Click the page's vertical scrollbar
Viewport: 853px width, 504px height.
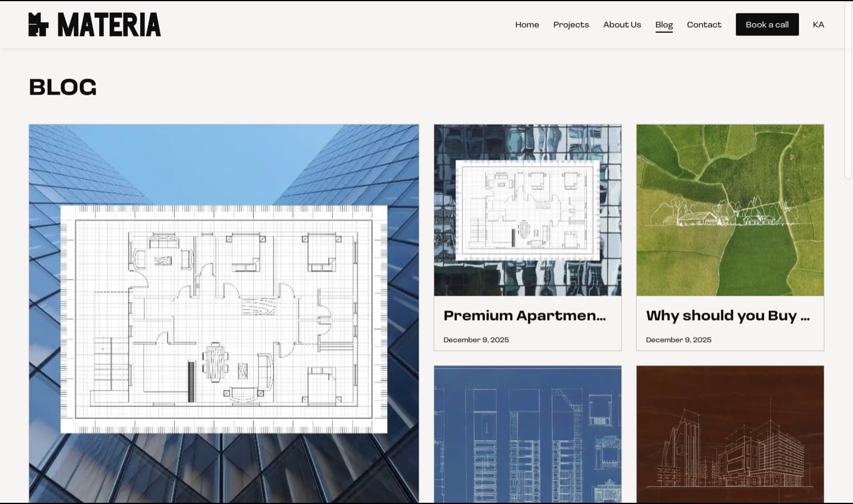point(848,89)
